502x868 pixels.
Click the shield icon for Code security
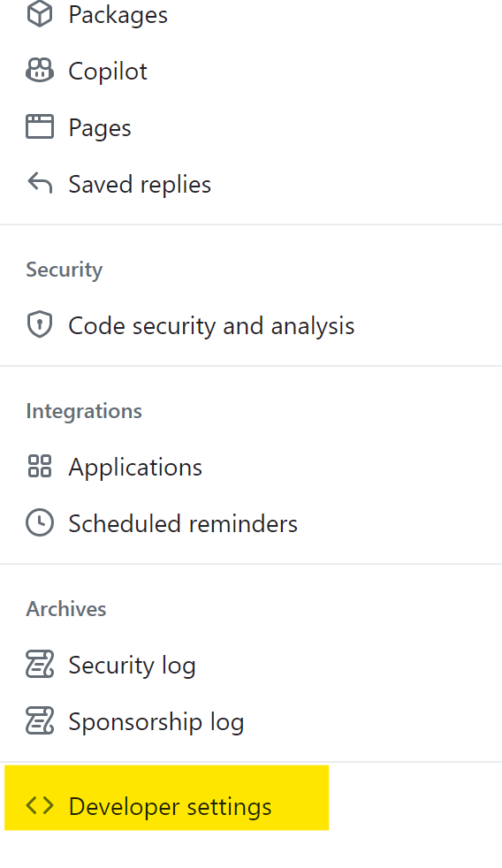click(40, 324)
